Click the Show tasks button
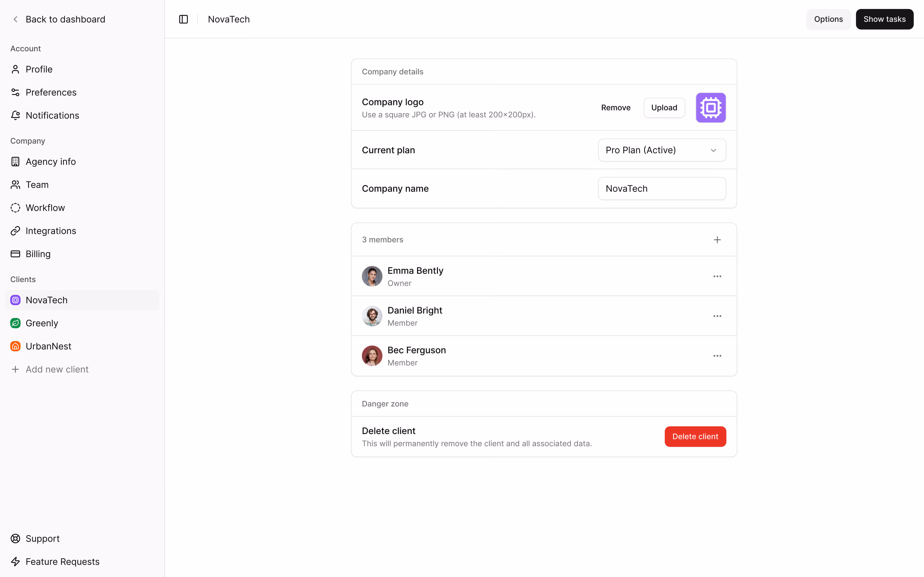This screenshot has height=577, width=924. click(884, 19)
